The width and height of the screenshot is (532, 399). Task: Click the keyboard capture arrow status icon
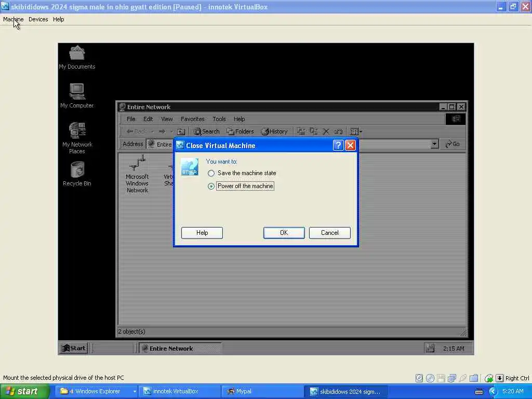click(x=499, y=378)
